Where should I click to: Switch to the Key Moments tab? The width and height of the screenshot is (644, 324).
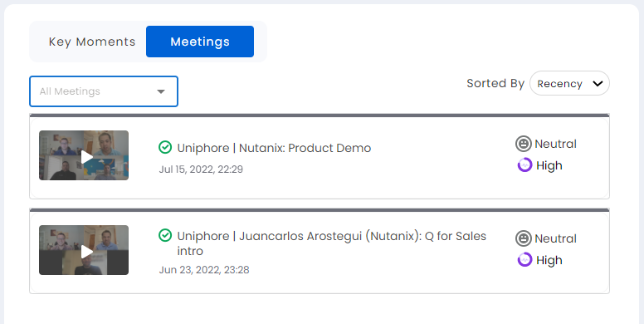click(x=92, y=42)
